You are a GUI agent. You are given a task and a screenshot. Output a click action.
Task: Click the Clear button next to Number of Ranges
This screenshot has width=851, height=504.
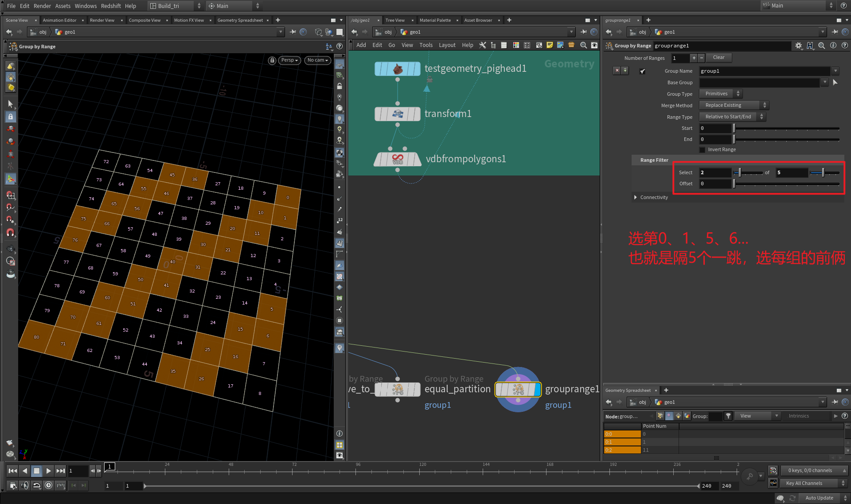718,58
